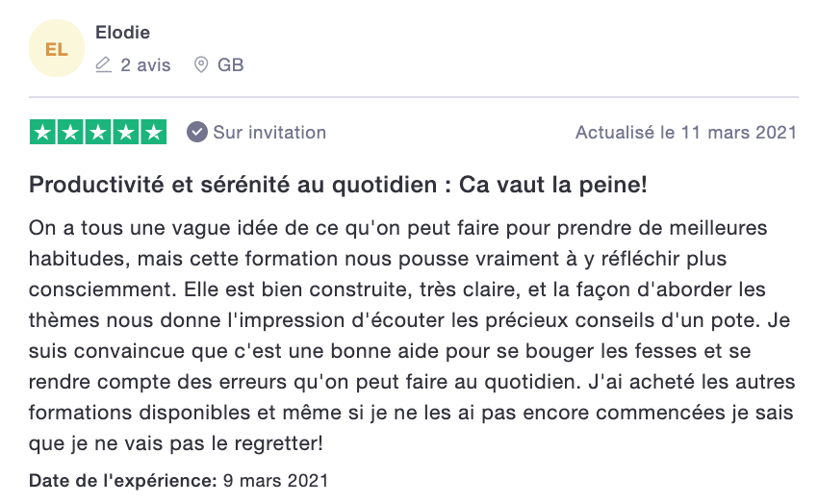Click the verified checkmark badge icon
818x504 pixels.
[197, 132]
